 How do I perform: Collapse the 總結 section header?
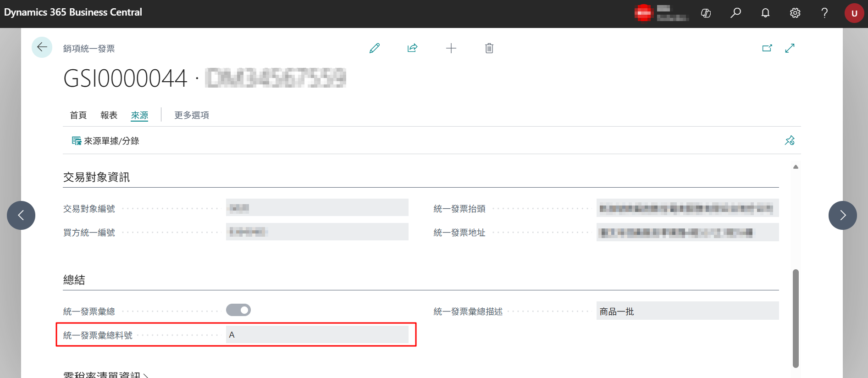point(74,280)
